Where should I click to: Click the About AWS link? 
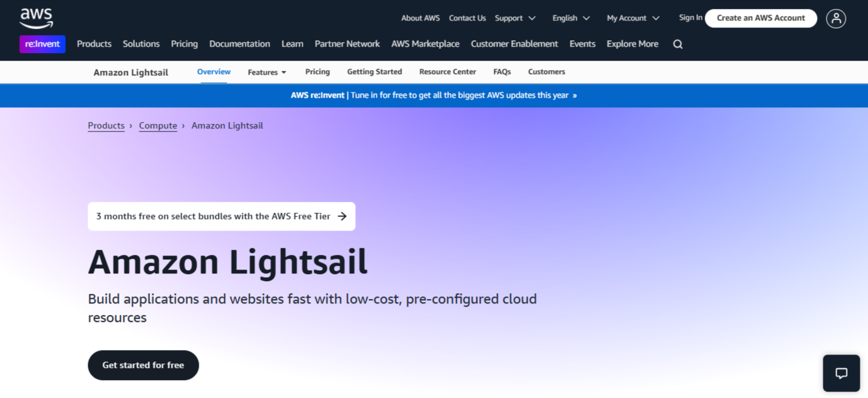pos(420,18)
